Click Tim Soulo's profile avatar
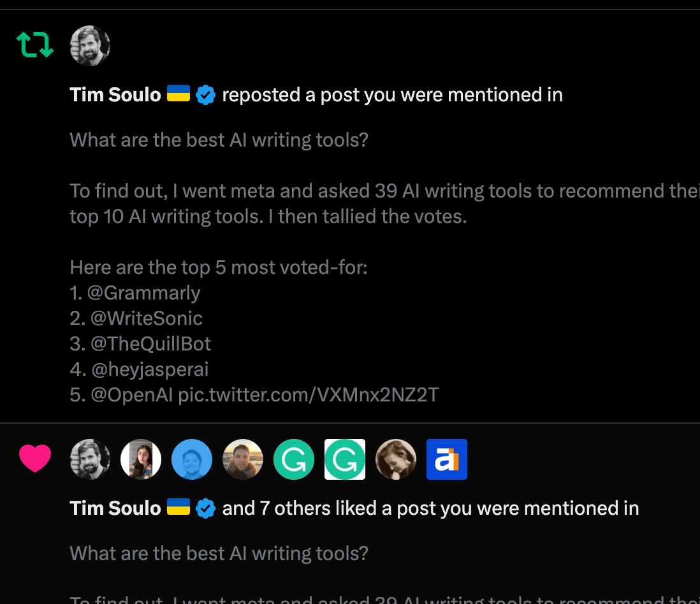700x604 pixels. (90, 45)
